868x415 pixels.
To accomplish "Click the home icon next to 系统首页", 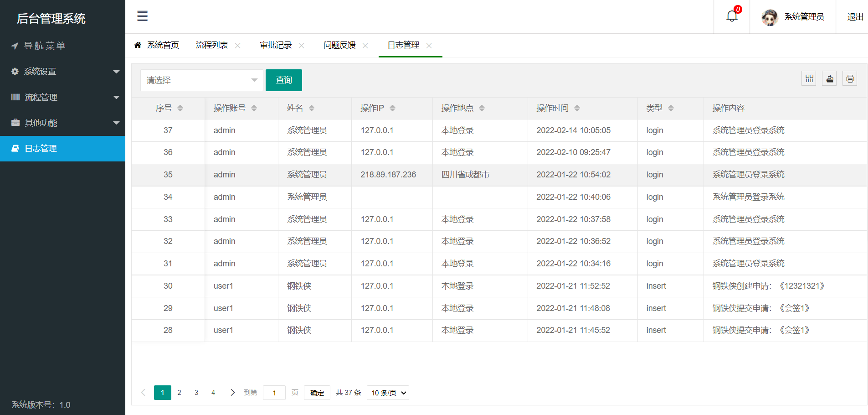I will pyautogui.click(x=138, y=45).
